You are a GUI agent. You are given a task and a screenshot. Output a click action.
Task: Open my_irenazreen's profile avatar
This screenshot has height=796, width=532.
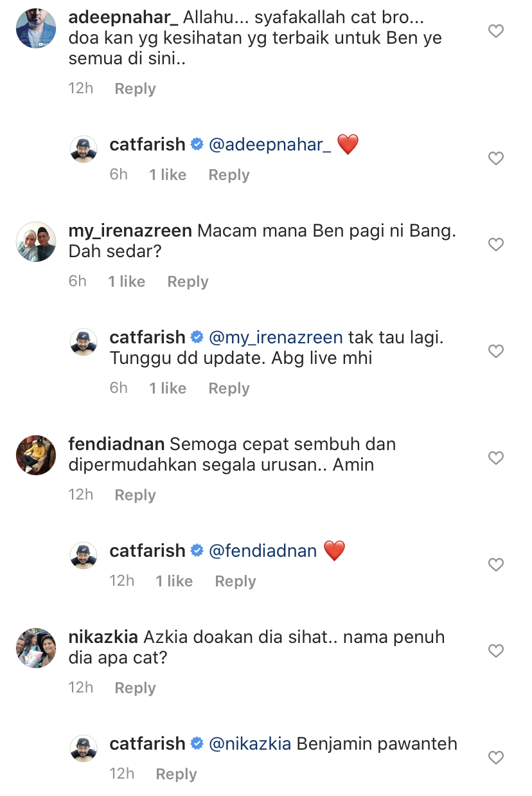(36, 242)
